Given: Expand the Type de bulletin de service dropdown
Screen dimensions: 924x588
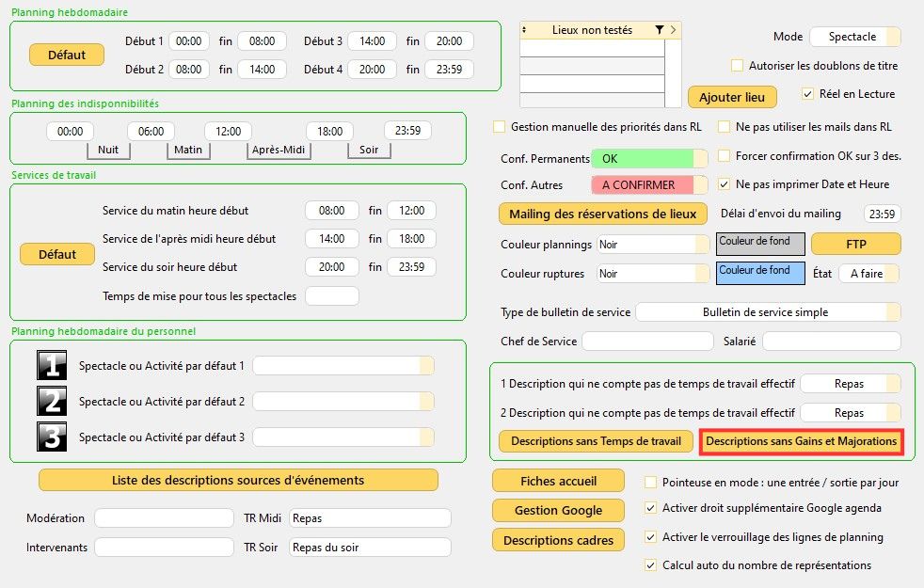Looking at the screenshot, I should [x=768, y=311].
